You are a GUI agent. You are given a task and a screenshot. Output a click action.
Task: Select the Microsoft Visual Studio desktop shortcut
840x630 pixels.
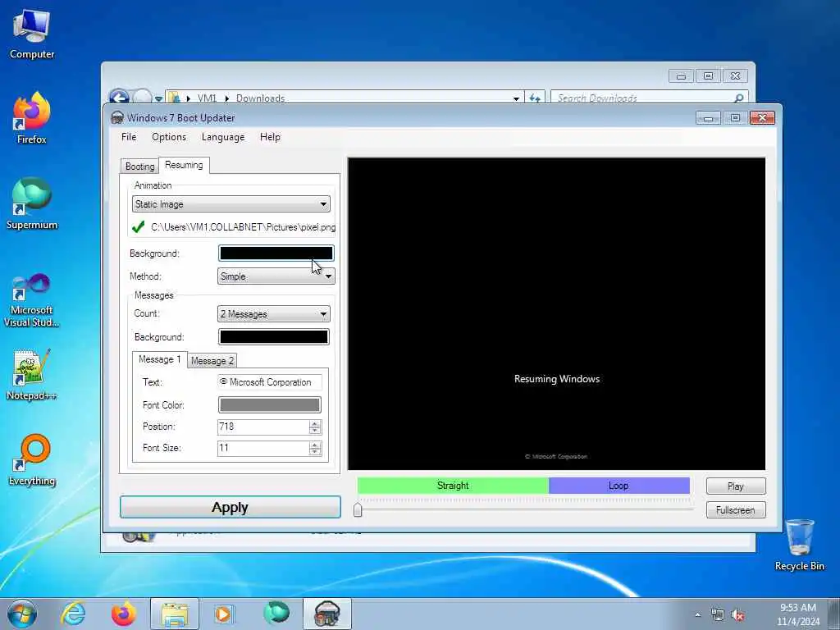[x=32, y=300]
